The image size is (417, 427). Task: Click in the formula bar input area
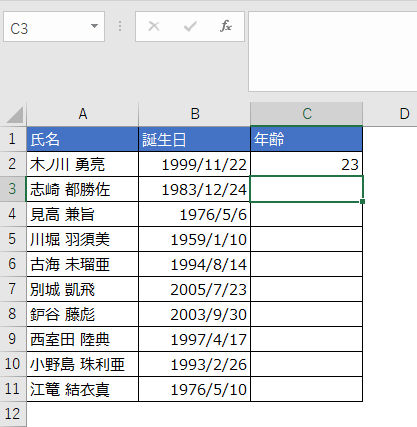click(x=333, y=51)
